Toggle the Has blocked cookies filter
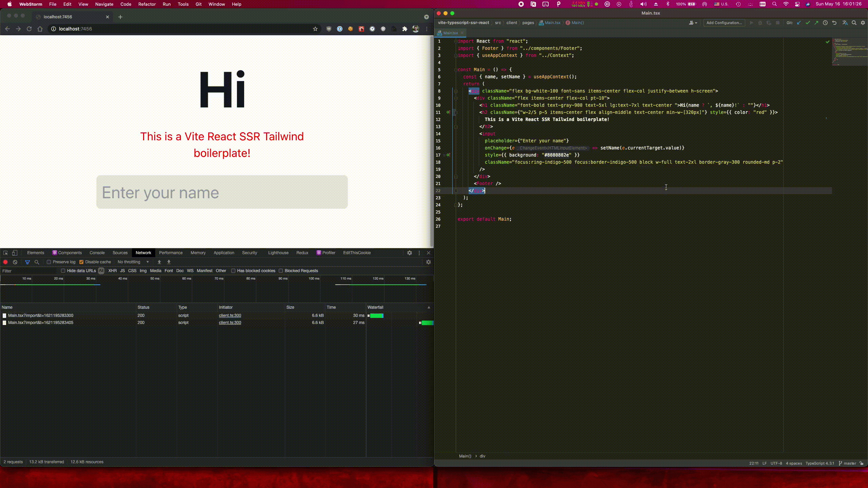This screenshot has height=488, width=868. pos(233,270)
